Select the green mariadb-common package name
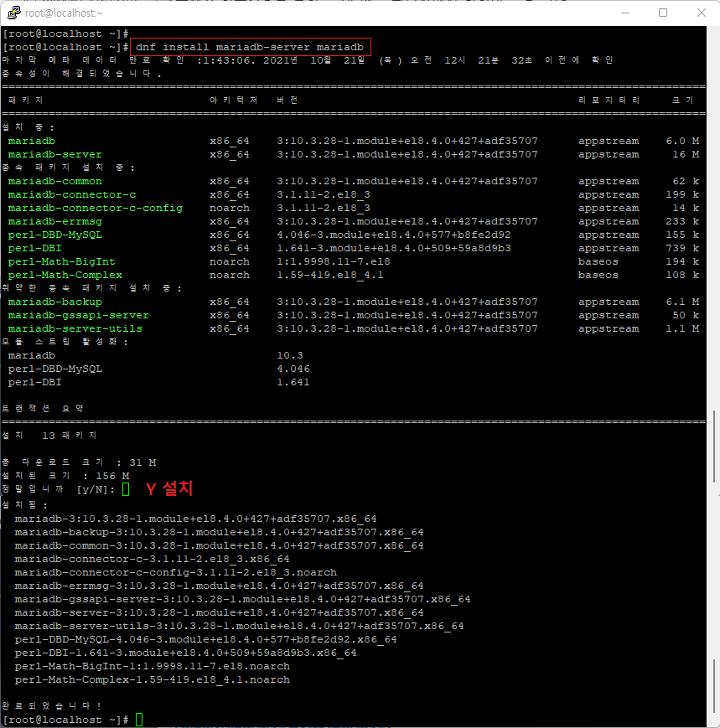This screenshot has width=720, height=728. 54,181
